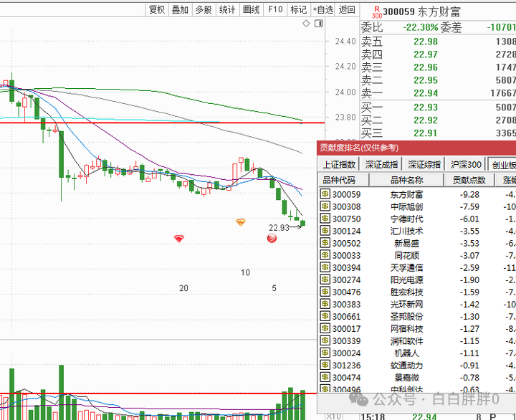516x420 pixels.
Task: Click the 22.93 price label on chart
Action: (x=279, y=228)
